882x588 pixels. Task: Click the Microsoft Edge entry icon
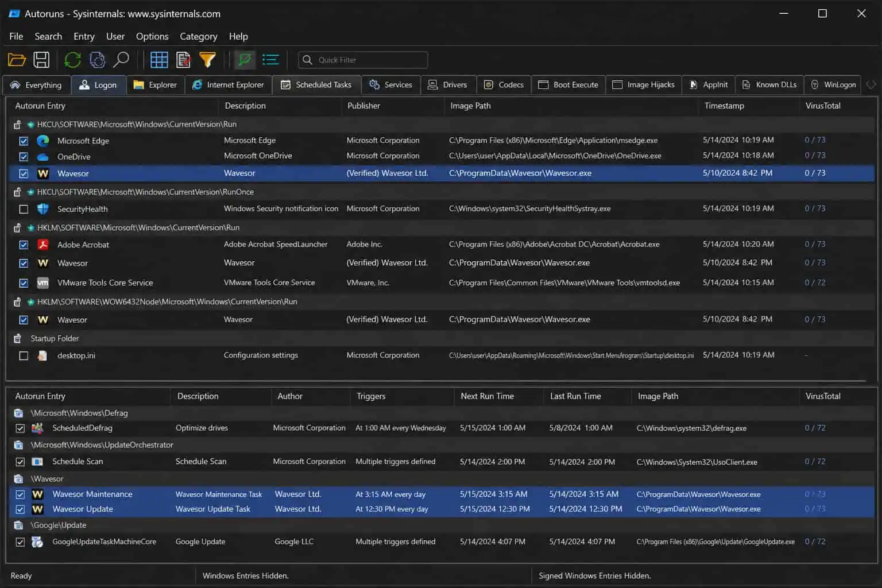43,141
